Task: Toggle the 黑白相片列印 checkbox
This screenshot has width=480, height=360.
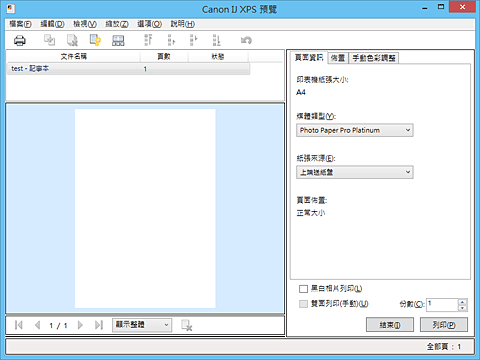Action: click(303, 289)
